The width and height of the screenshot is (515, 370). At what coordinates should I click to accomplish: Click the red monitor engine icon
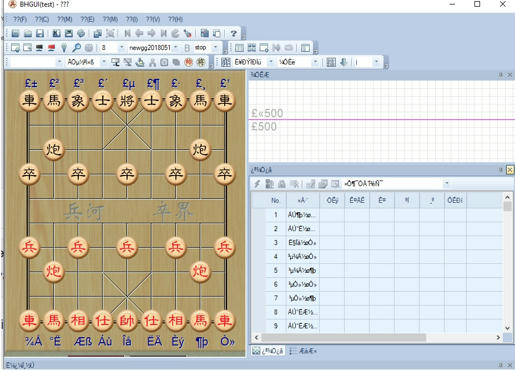coord(51,48)
